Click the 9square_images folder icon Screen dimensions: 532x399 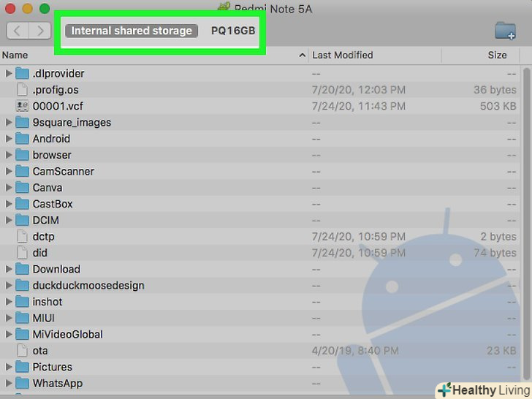[x=23, y=122]
